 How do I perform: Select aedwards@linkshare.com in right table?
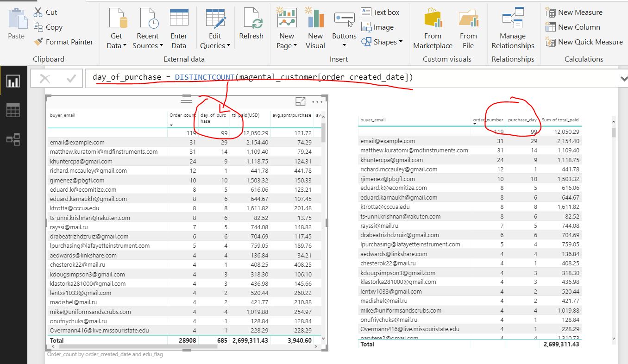coord(394,254)
